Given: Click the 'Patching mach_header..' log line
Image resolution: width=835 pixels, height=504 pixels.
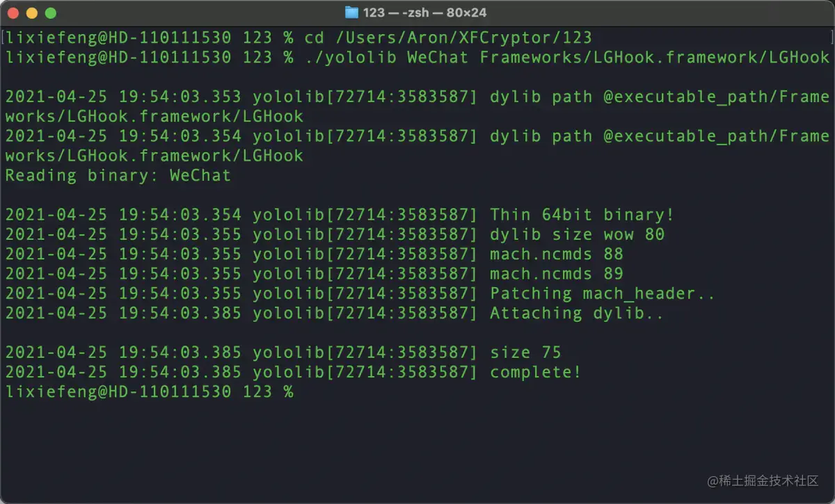Looking at the screenshot, I should (360, 293).
